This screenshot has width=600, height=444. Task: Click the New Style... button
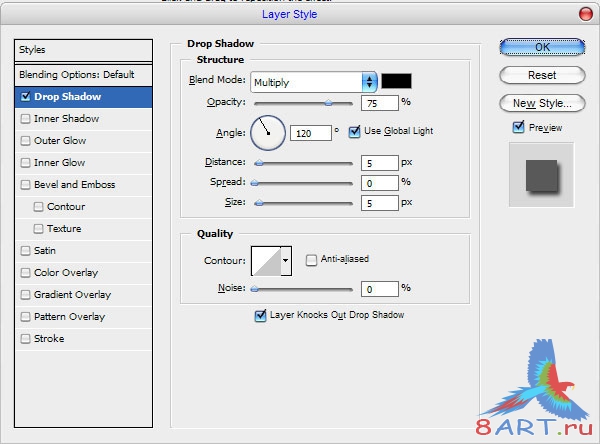tap(542, 103)
